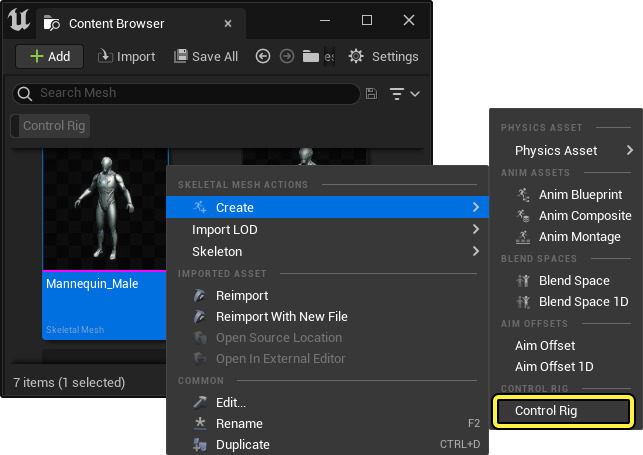This screenshot has width=643, height=455.
Task: Click the Add button
Action: click(x=50, y=57)
